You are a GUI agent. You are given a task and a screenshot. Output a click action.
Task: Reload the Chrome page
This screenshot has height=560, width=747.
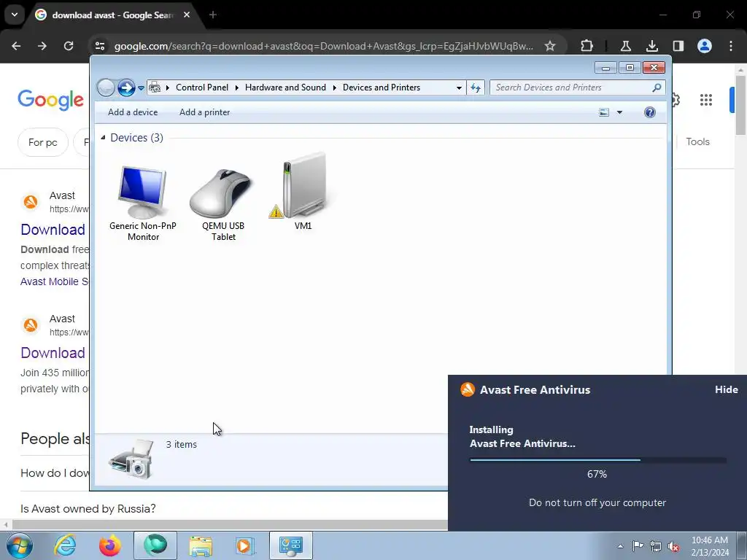click(x=69, y=46)
